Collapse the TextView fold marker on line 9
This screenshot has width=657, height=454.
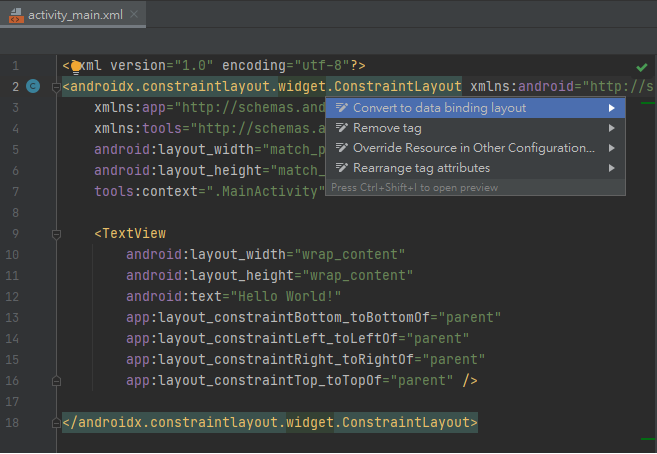56,234
